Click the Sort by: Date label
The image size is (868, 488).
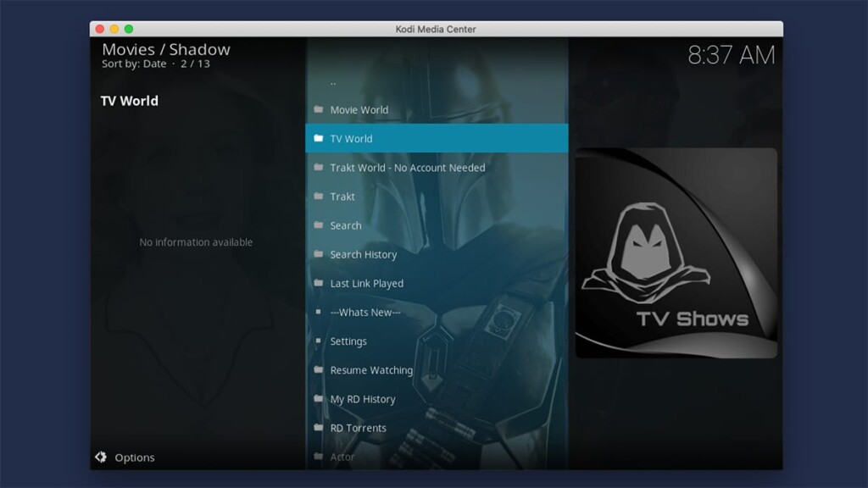[x=134, y=64]
